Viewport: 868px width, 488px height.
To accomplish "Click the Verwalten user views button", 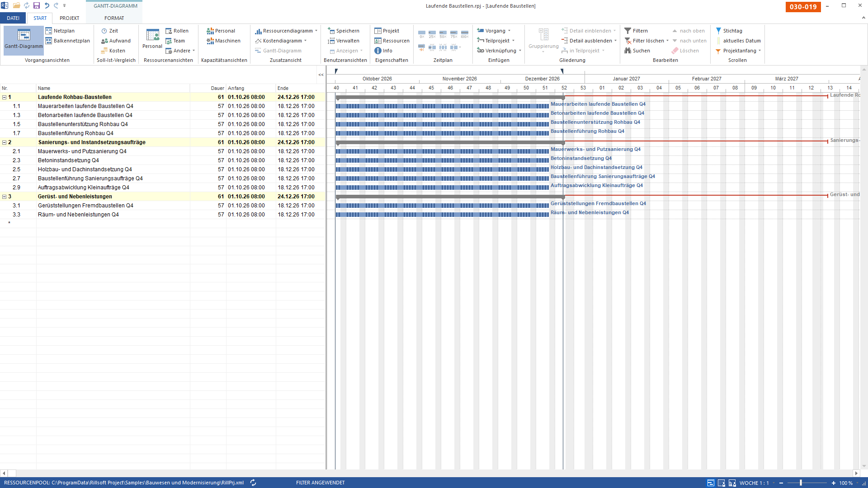I will 343,41.
